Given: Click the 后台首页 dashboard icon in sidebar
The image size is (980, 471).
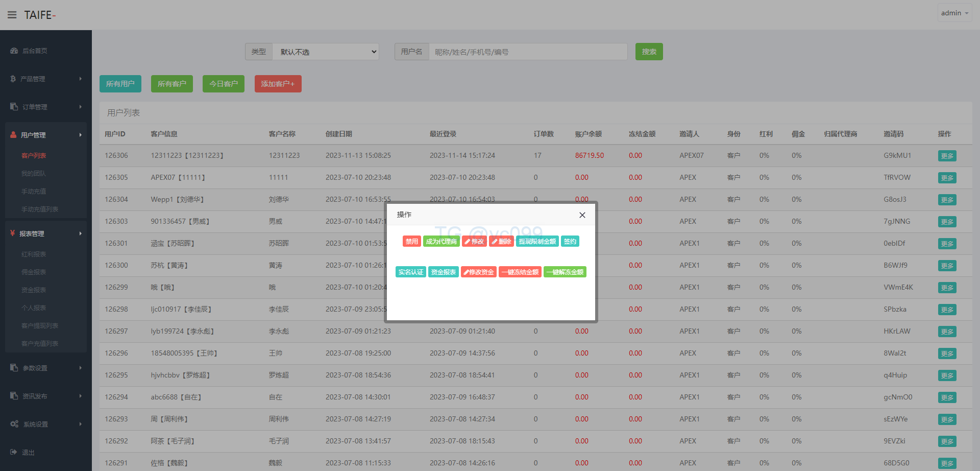Looking at the screenshot, I should pyautogui.click(x=14, y=51).
